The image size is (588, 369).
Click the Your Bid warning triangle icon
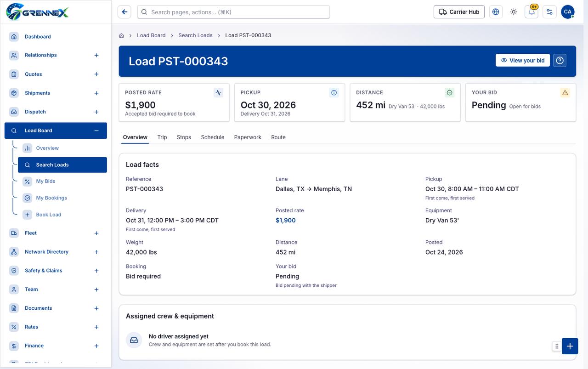(565, 93)
